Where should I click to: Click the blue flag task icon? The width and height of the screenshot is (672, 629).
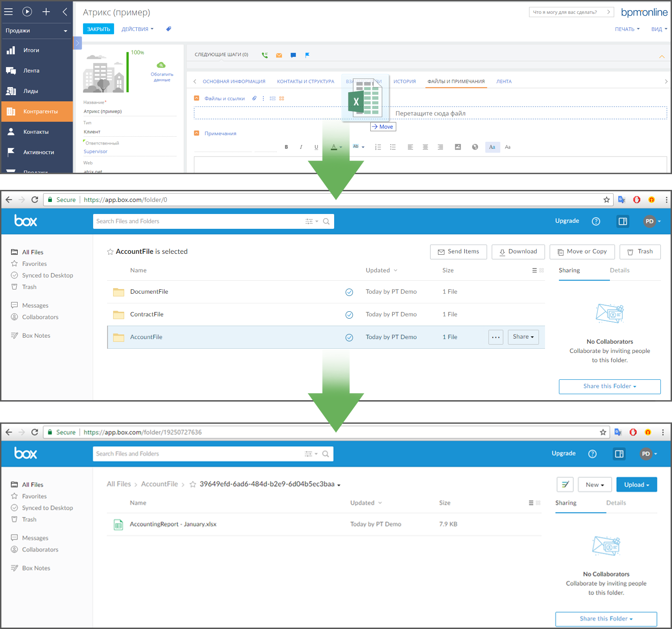pos(307,55)
